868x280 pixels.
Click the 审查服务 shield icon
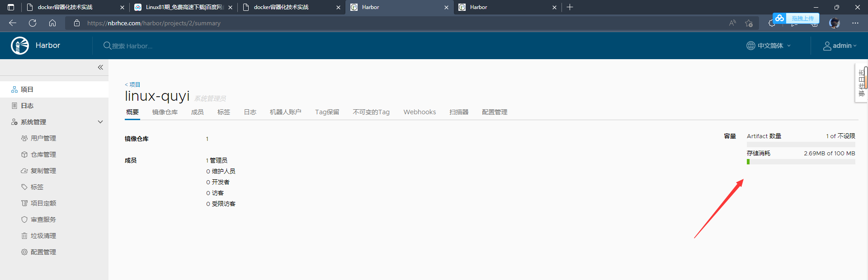[24, 219]
